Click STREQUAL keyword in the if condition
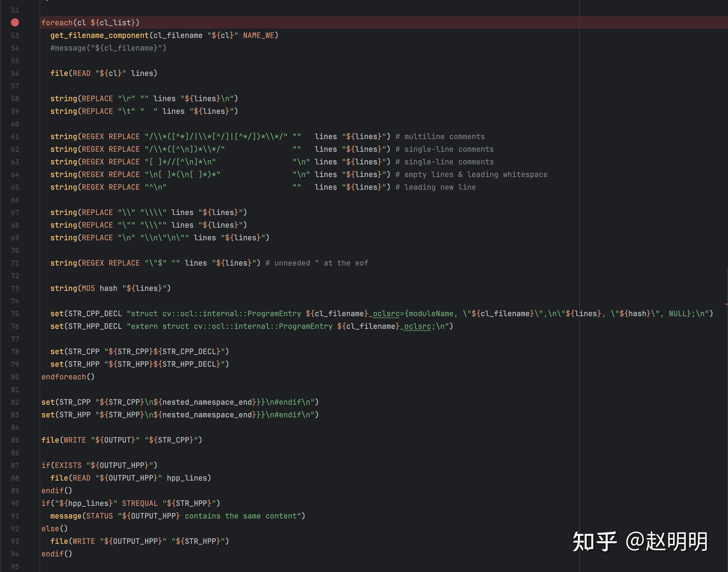 click(x=140, y=503)
